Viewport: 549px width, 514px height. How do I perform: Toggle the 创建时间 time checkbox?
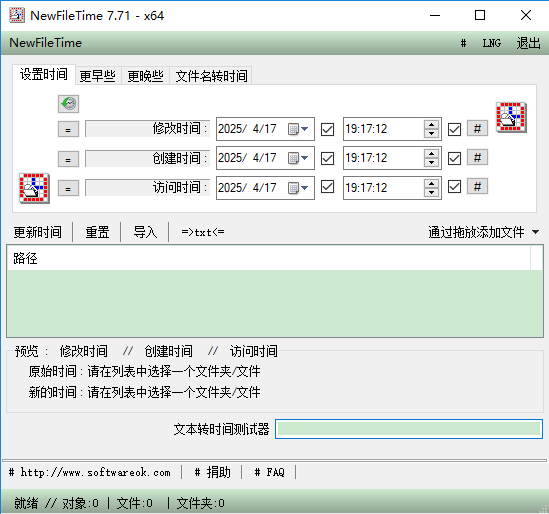click(454, 158)
